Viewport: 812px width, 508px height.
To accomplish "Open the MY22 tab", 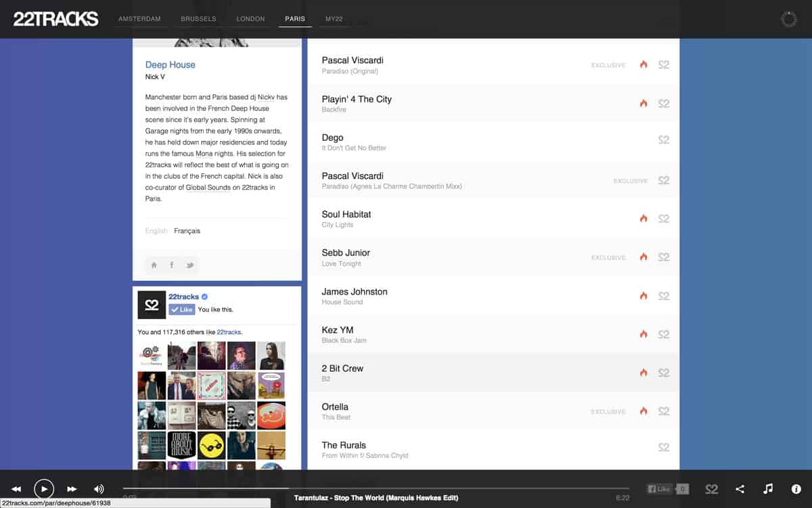I will (334, 19).
